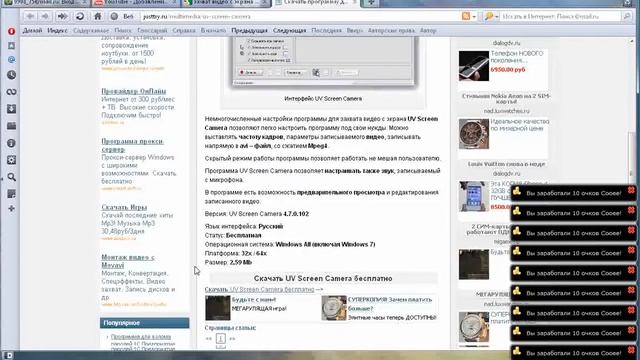Open the Mail panel @ icon
The height and width of the screenshot is (360, 640).
point(11,60)
